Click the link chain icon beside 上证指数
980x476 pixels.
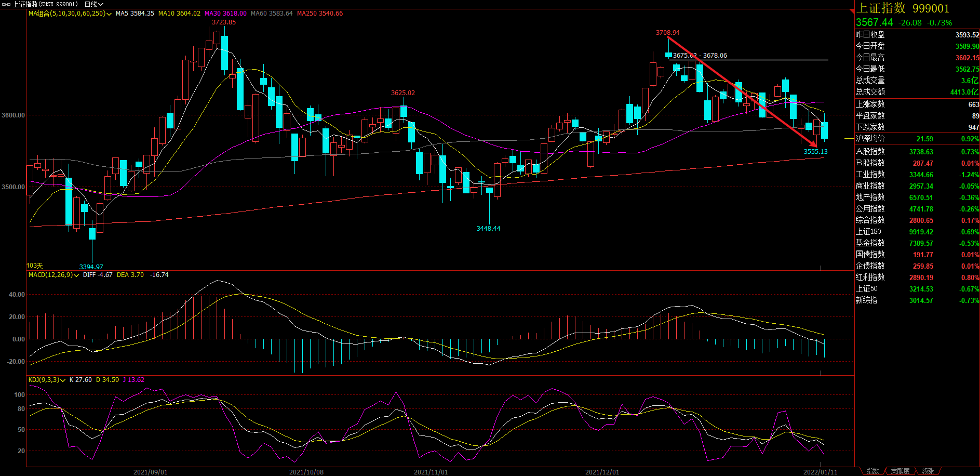(6, 4)
